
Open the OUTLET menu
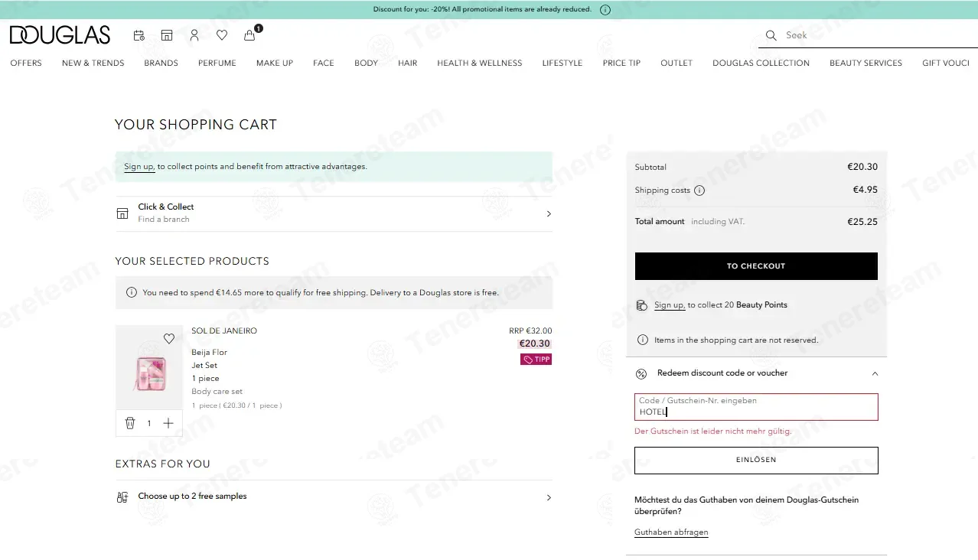(676, 63)
